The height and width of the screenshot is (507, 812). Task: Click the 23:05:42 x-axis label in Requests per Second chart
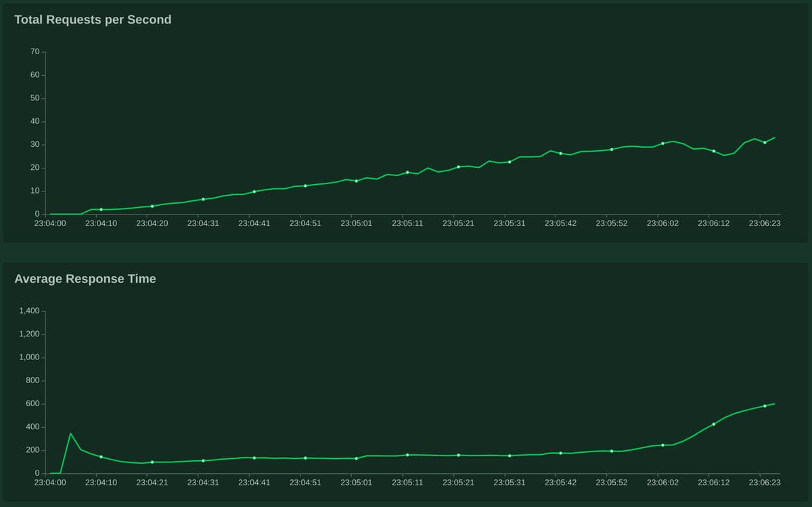tap(560, 223)
